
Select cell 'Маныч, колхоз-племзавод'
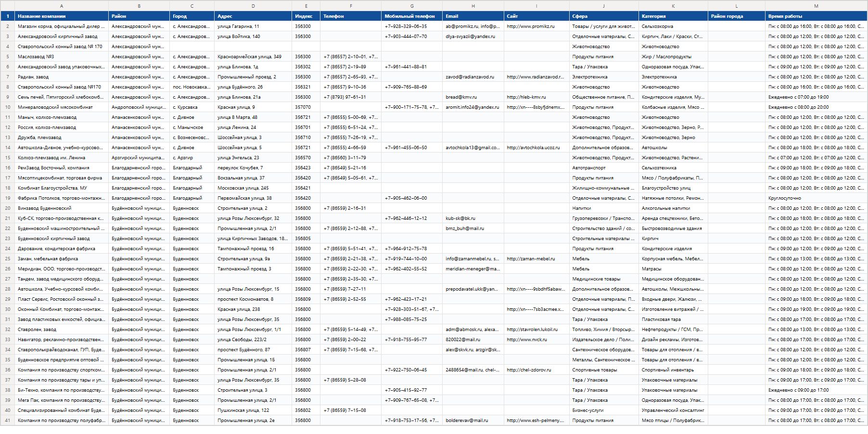[62, 117]
